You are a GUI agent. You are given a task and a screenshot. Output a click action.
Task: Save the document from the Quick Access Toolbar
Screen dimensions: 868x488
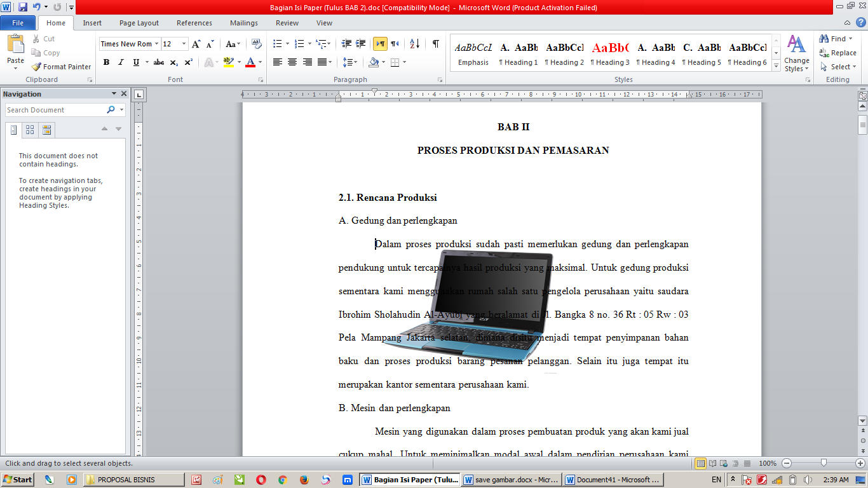(x=23, y=8)
